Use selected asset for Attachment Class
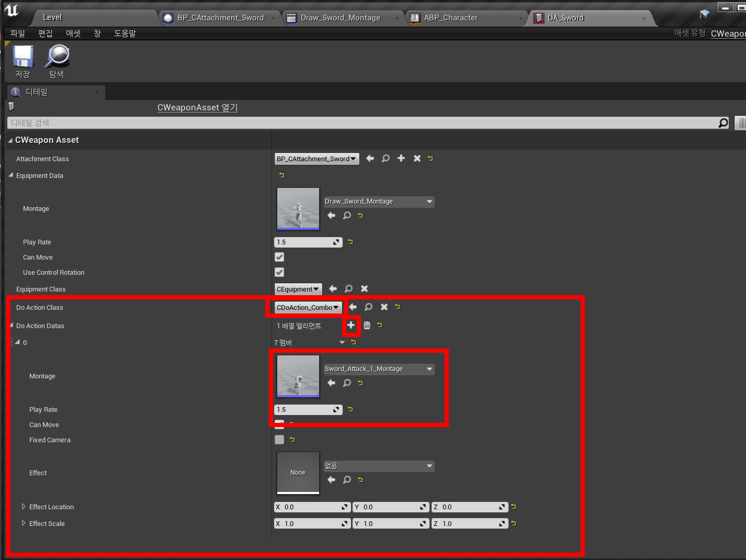Image resolution: width=746 pixels, height=560 pixels. click(370, 158)
